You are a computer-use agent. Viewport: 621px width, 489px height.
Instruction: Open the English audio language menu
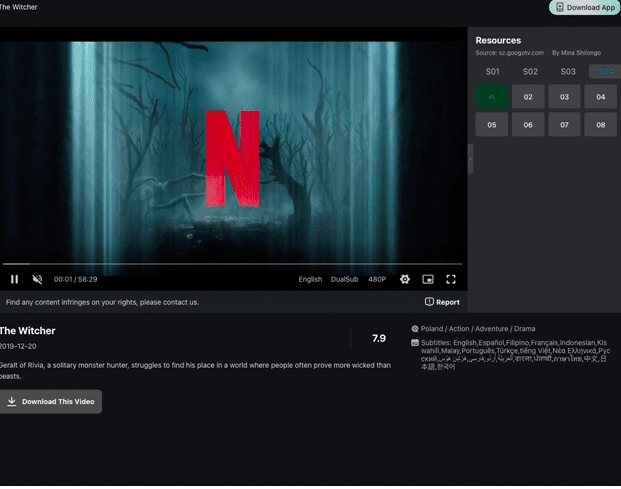click(x=310, y=280)
